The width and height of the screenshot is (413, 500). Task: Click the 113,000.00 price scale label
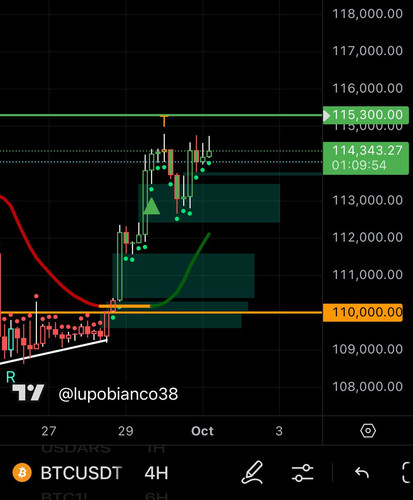click(x=368, y=200)
